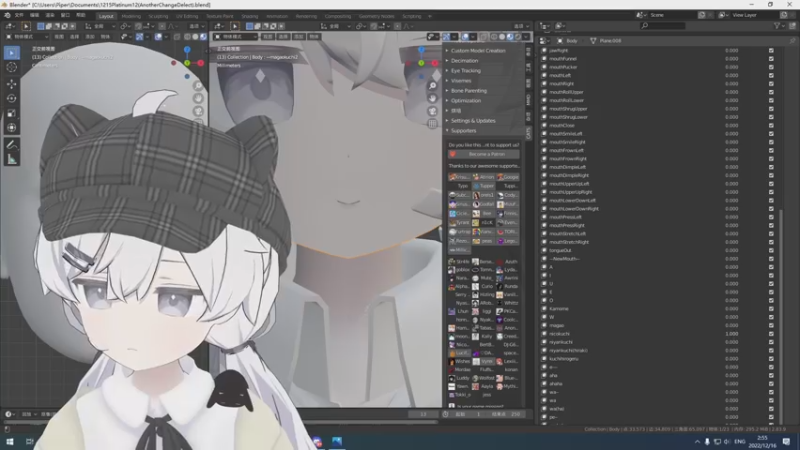Click the pin icon in properties header

click(x=792, y=40)
